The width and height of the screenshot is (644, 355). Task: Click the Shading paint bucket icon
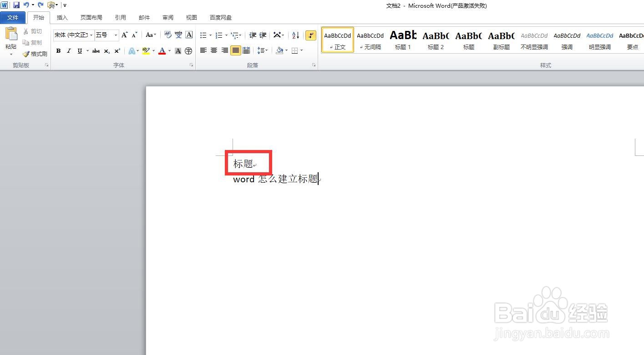click(x=279, y=50)
